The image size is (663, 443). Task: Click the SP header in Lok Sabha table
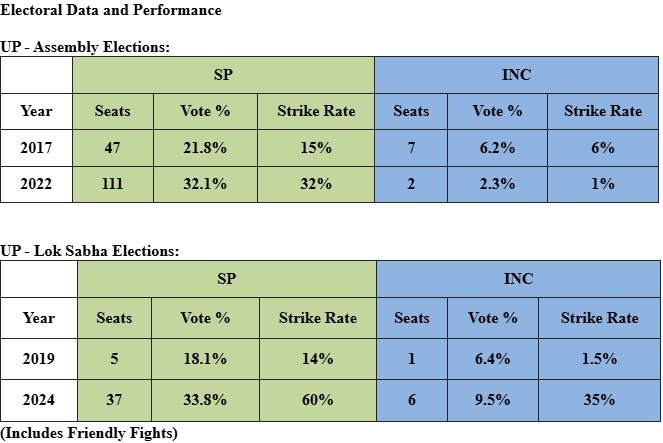click(x=227, y=279)
